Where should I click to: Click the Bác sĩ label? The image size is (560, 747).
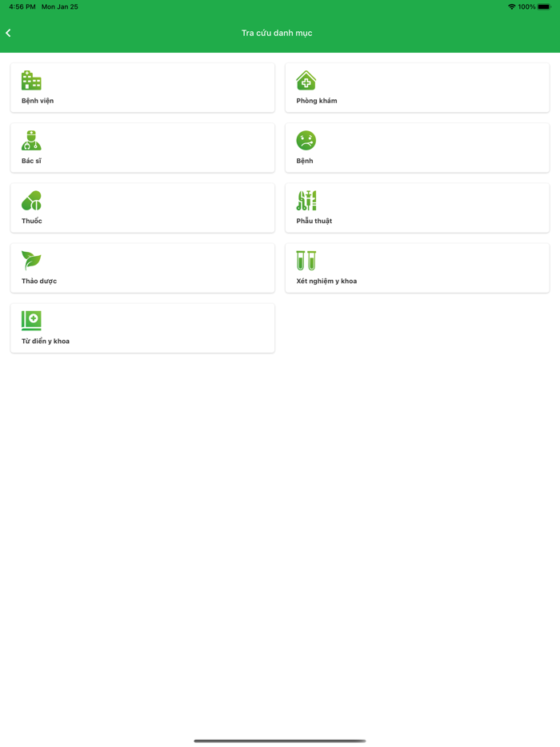31,161
